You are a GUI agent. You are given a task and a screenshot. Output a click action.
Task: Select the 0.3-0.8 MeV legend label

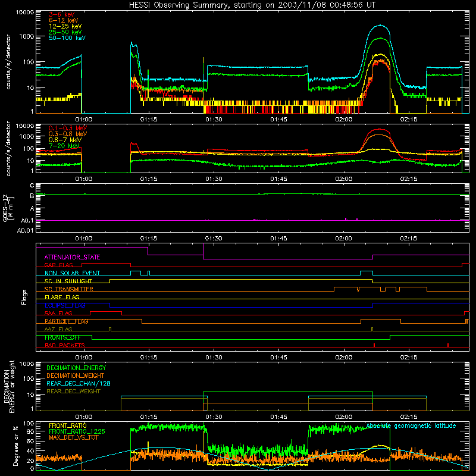tap(68, 134)
